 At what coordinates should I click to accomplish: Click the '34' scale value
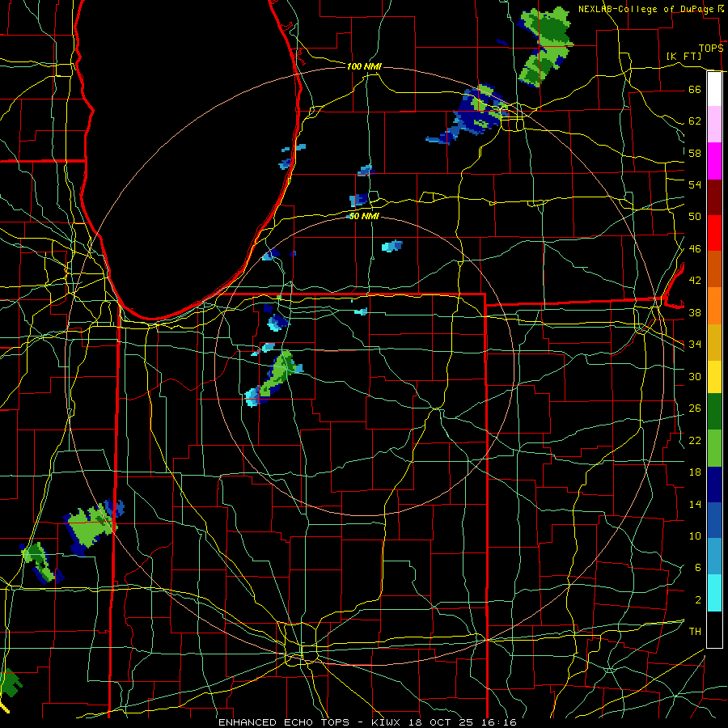695,345
